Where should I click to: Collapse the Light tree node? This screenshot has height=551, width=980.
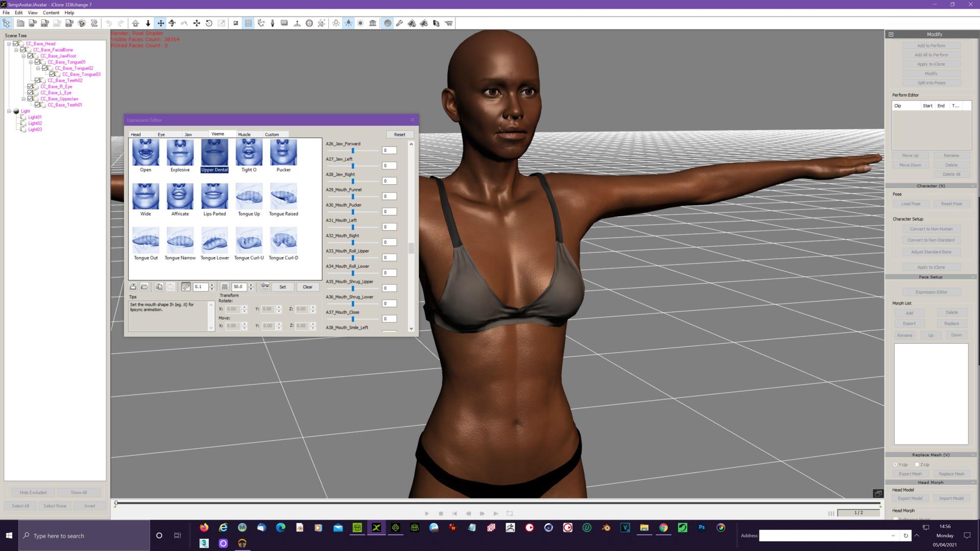(9, 111)
